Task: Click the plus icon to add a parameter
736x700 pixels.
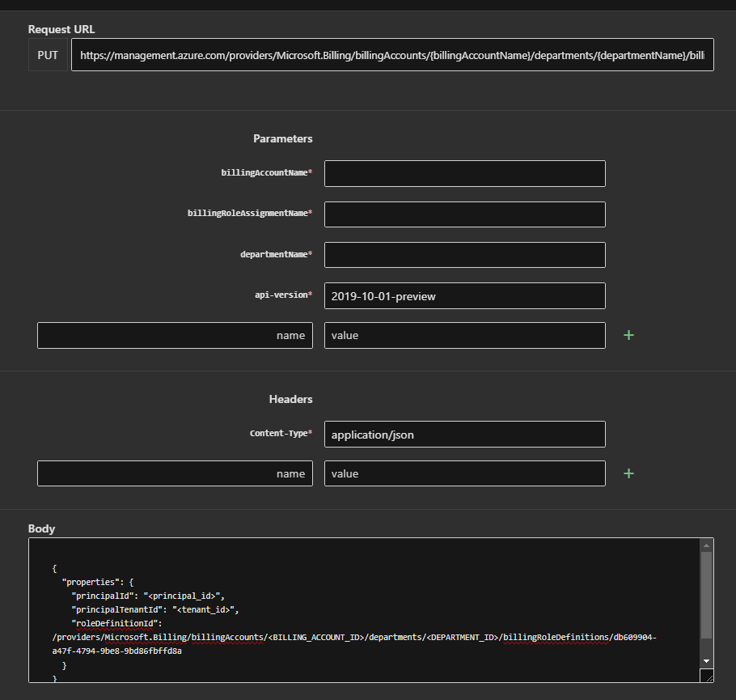Action: tap(628, 335)
